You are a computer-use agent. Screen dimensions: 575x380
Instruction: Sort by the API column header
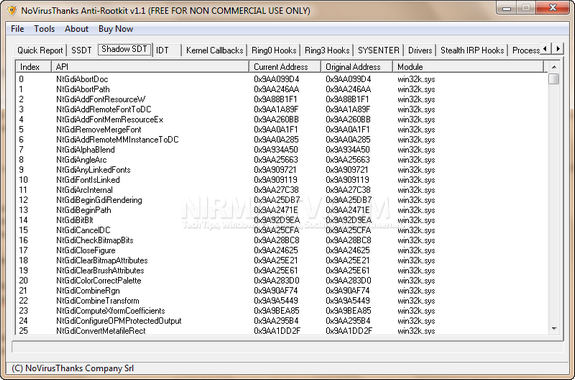click(150, 67)
